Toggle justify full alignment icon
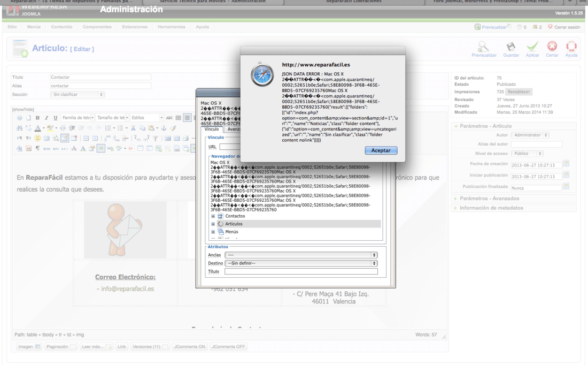Image resolution: width=588 pixels, height=365 pixels. (x=178, y=118)
